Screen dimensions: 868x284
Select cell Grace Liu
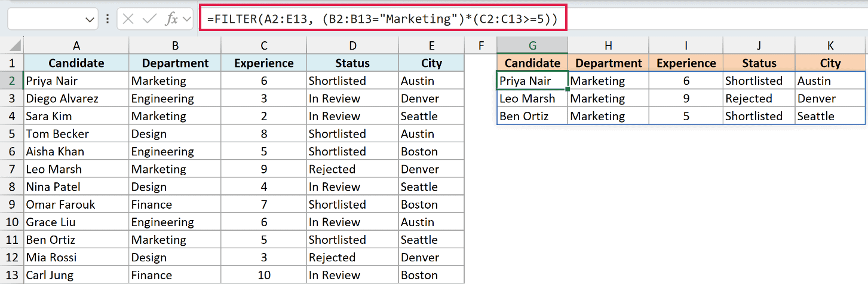point(76,222)
